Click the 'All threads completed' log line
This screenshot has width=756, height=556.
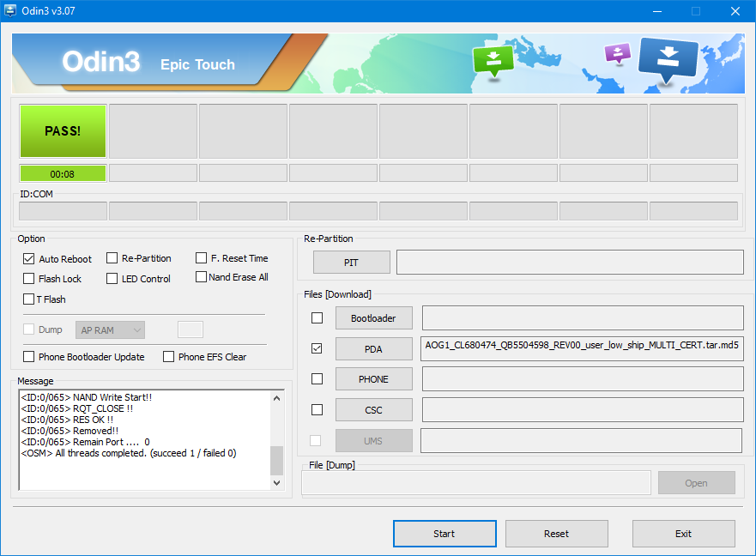[129, 453]
